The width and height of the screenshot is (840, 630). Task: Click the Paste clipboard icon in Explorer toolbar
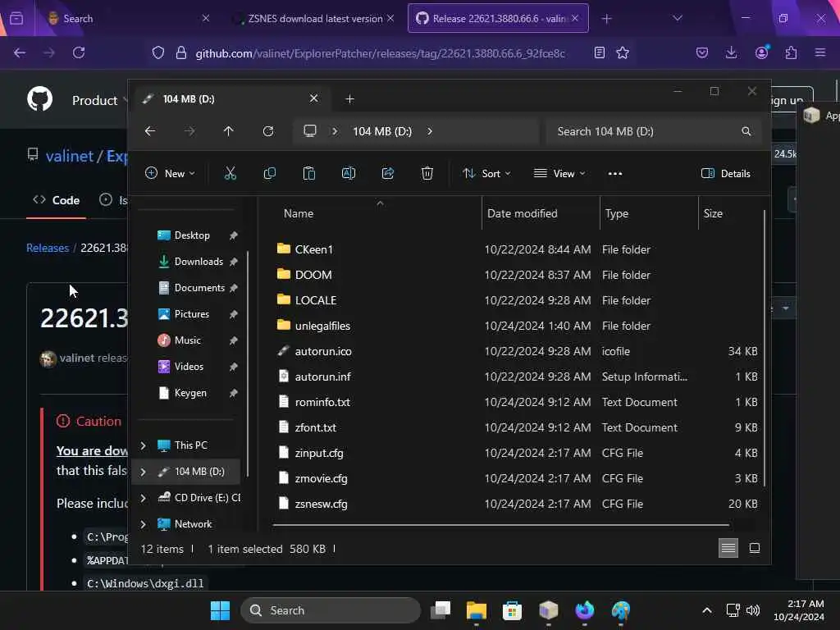click(309, 173)
